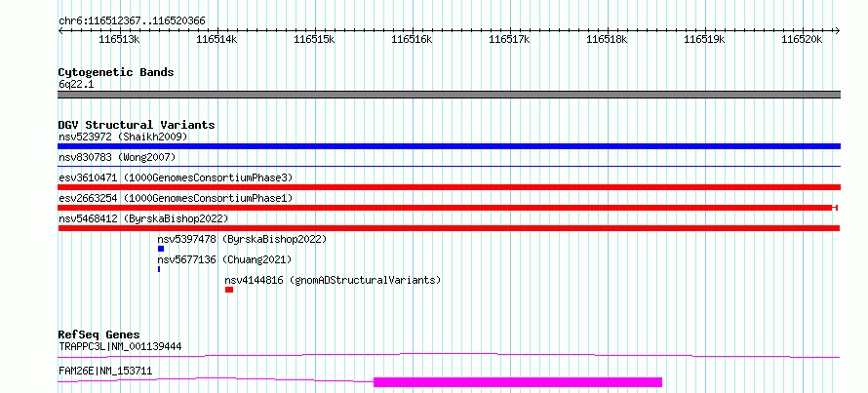868x393 pixels.
Task: Open the esv3610471 1000GenomesConsortiumPhase3 label
Action: (176, 177)
